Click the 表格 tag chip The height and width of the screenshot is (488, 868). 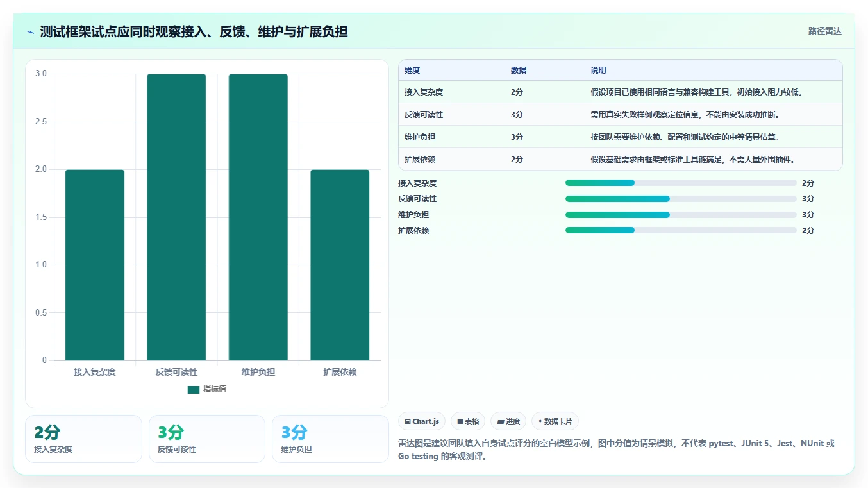(468, 421)
